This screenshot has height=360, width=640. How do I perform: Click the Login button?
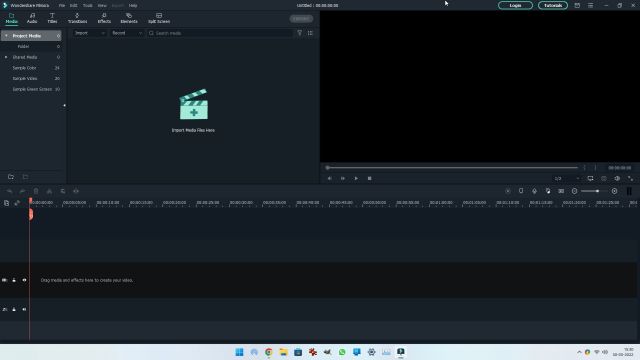(515, 5)
